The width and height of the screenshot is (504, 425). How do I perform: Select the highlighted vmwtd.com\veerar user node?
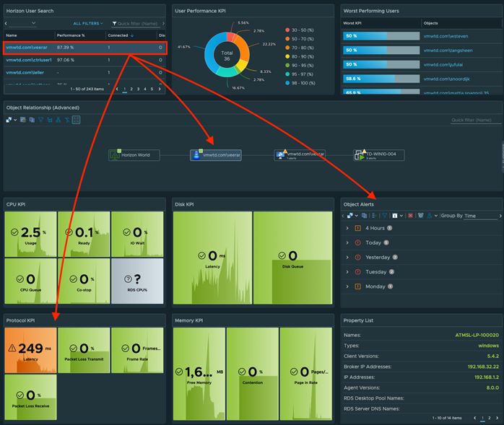point(216,155)
